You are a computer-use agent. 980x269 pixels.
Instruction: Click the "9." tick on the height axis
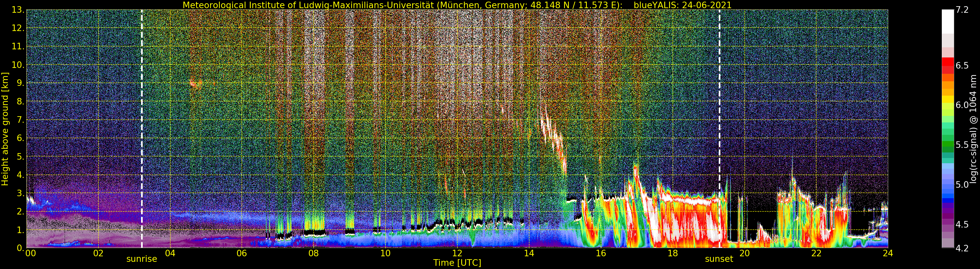[x=20, y=83]
